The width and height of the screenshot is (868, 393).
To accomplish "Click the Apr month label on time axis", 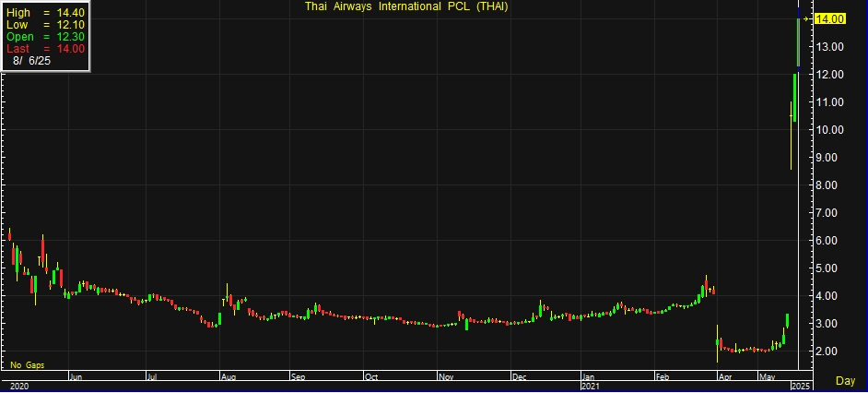I will pos(724,377).
